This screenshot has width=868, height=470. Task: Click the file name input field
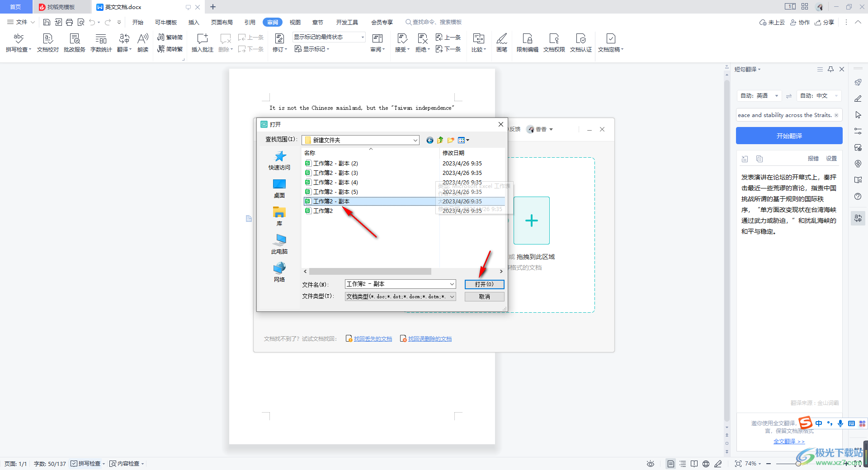(x=396, y=284)
